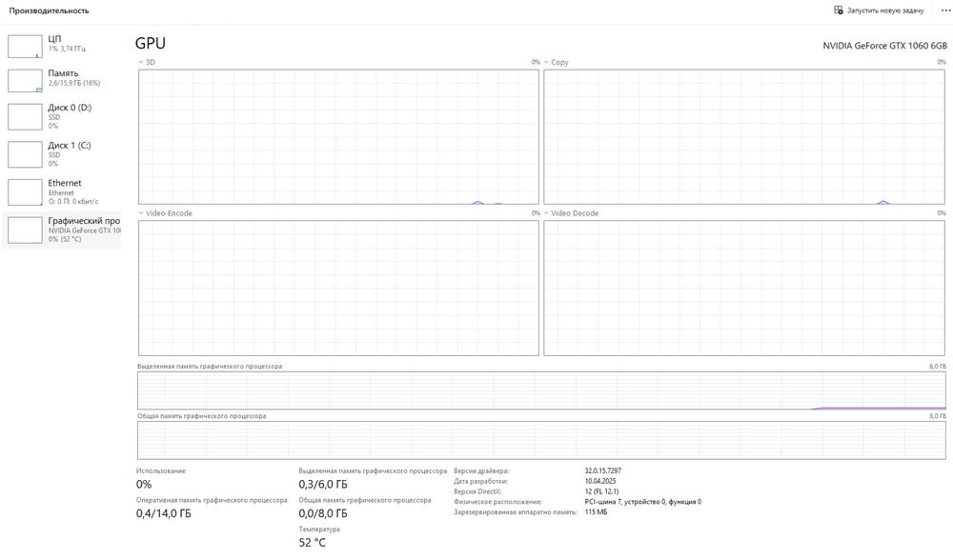Click the ЦП mini graph thumbnail
The image size is (953, 560).
(25, 46)
